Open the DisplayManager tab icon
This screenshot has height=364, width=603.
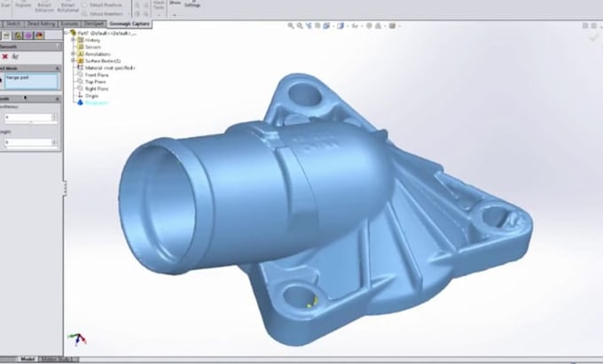coord(39,35)
